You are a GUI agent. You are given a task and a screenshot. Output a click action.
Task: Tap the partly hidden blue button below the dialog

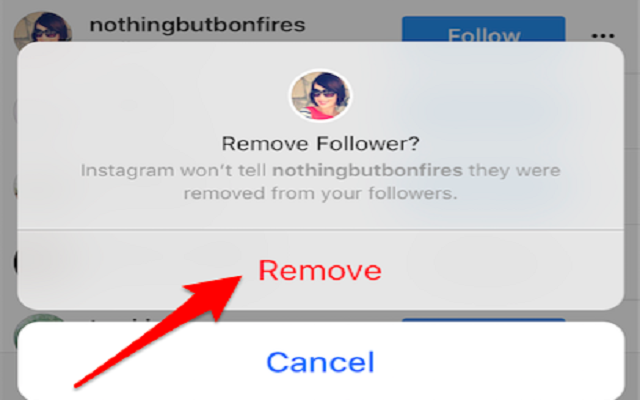484,320
